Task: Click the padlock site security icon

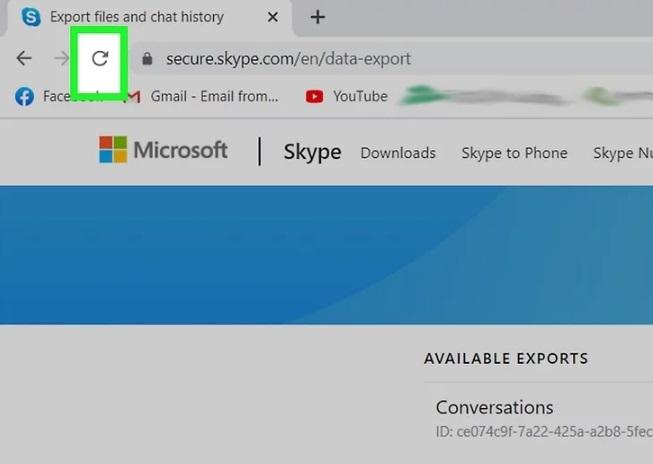Action: tap(147, 59)
